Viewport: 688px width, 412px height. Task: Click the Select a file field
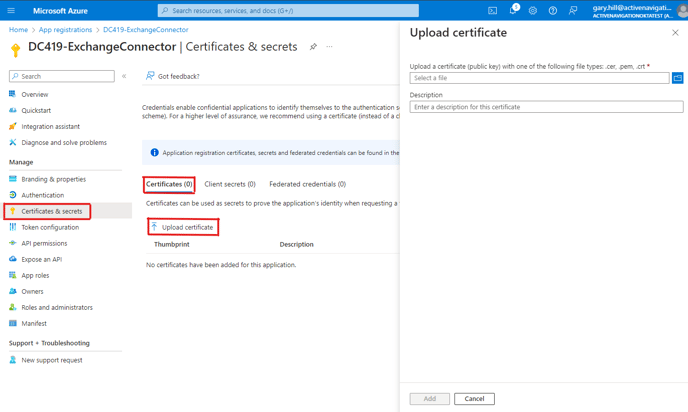click(539, 78)
